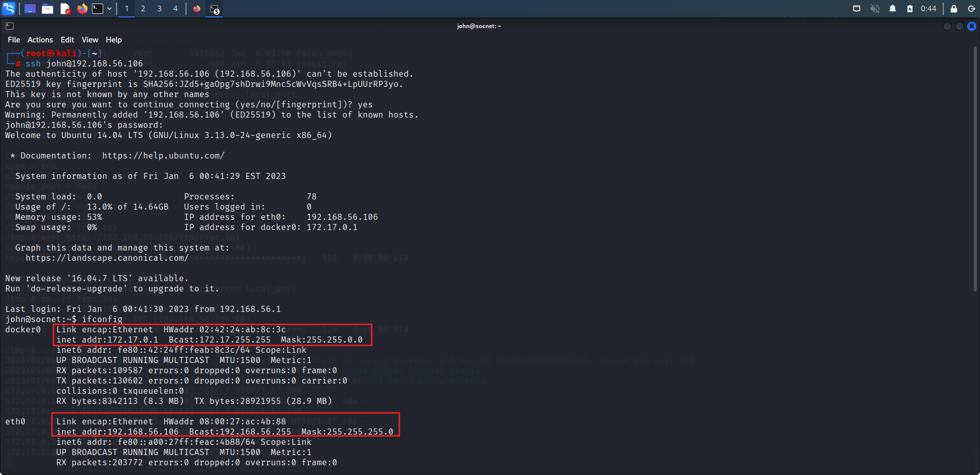Follow the https://help.ubuntu.com/ documentation URL
This screenshot has width=980, height=475.
(164, 155)
